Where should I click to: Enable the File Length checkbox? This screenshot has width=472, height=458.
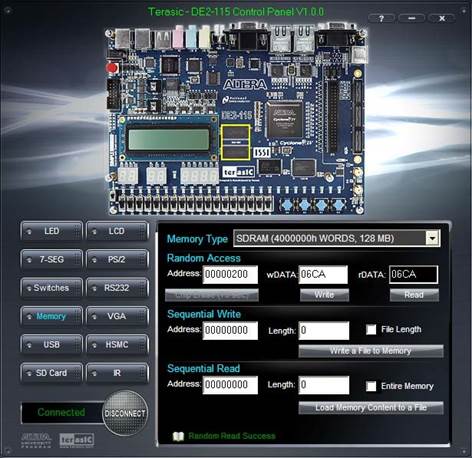click(371, 330)
